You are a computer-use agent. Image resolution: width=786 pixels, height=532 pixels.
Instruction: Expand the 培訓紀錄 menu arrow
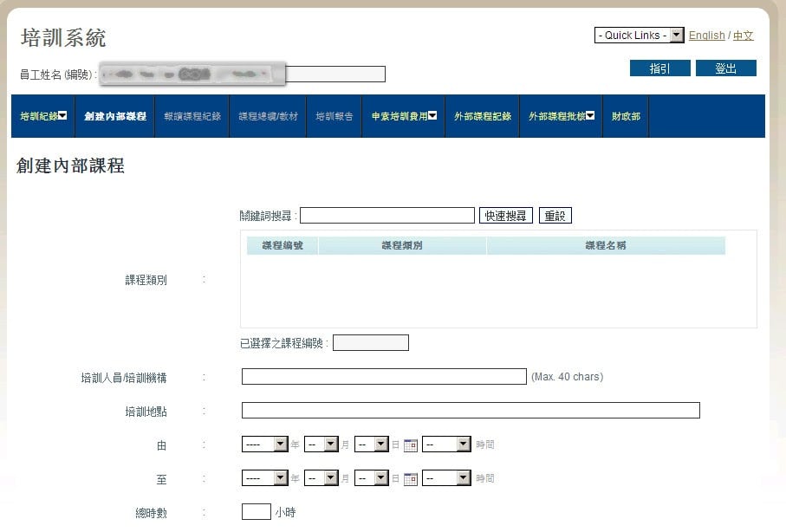[x=62, y=116]
